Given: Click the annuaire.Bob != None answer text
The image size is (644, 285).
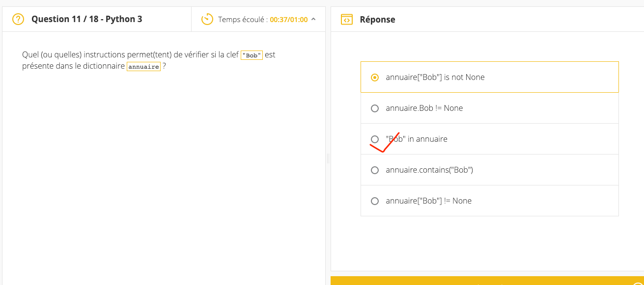Looking at the screenshot, I should click(424, 108).
